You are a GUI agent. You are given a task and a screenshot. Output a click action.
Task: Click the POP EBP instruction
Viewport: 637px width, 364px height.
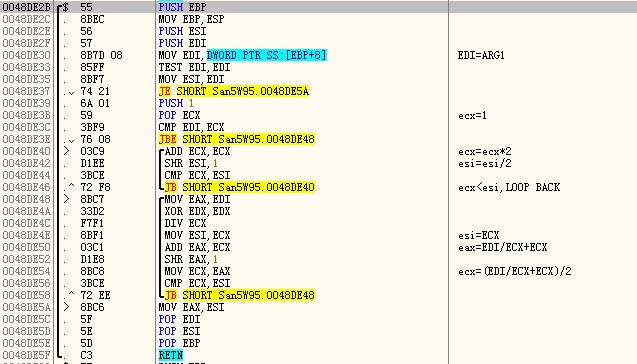(x=179, y=343)
